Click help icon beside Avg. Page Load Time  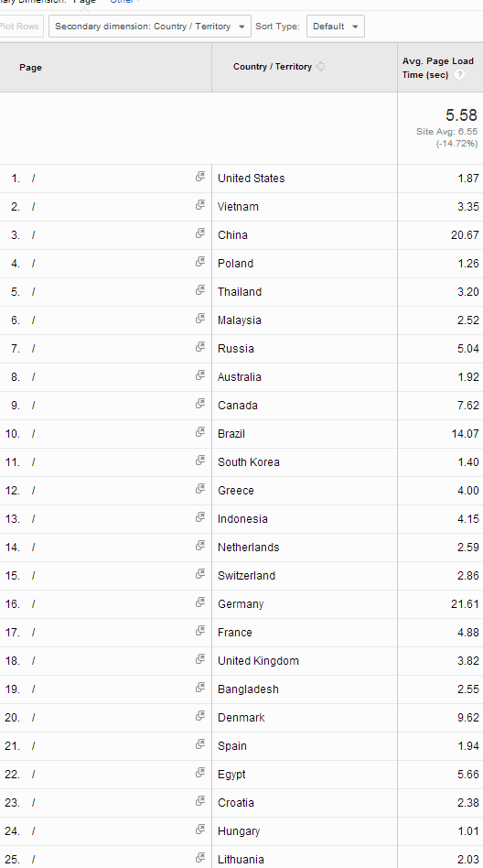458,75
